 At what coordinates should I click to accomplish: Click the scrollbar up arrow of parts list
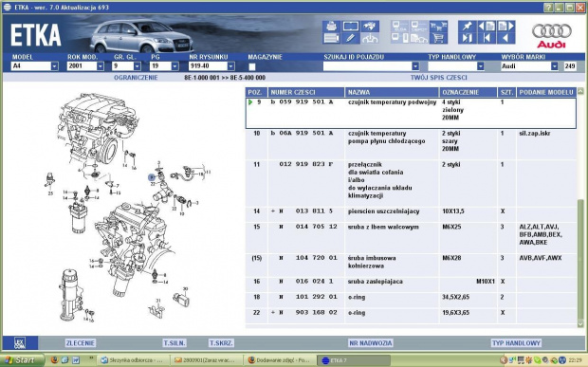[x=580, y=91]
